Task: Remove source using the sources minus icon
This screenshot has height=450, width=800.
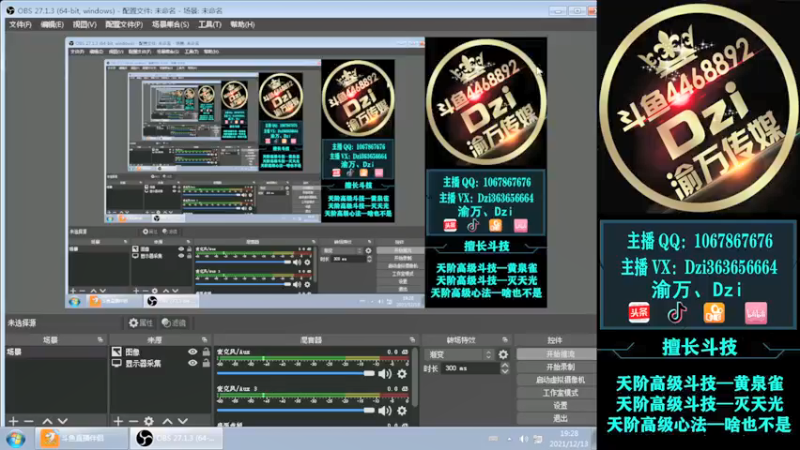Action: (133, 421)
